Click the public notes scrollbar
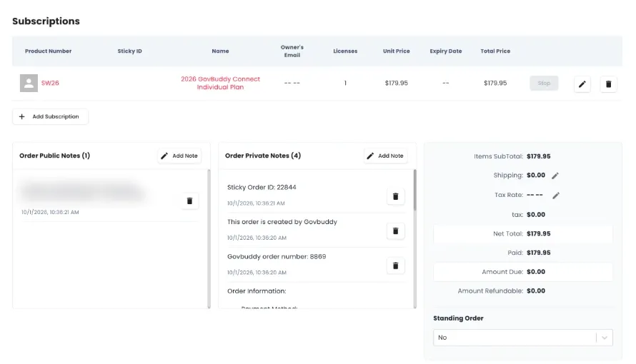 click(x=209, y=239)
